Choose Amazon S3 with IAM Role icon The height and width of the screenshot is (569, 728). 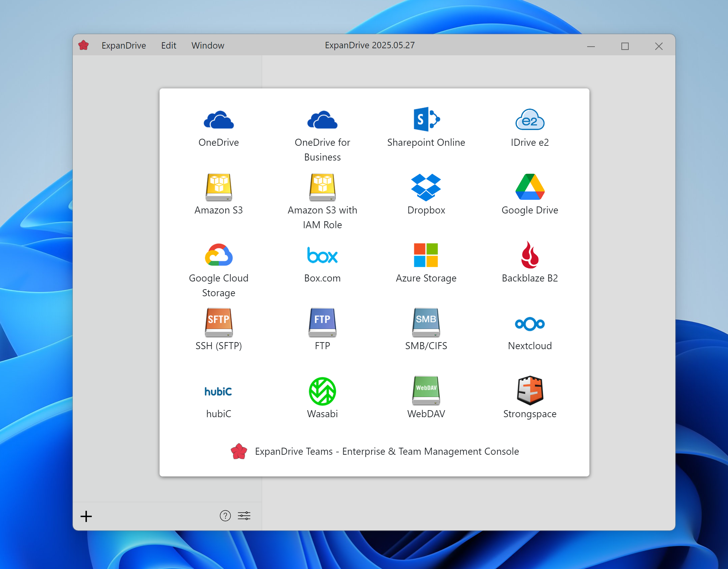(322, 187)
